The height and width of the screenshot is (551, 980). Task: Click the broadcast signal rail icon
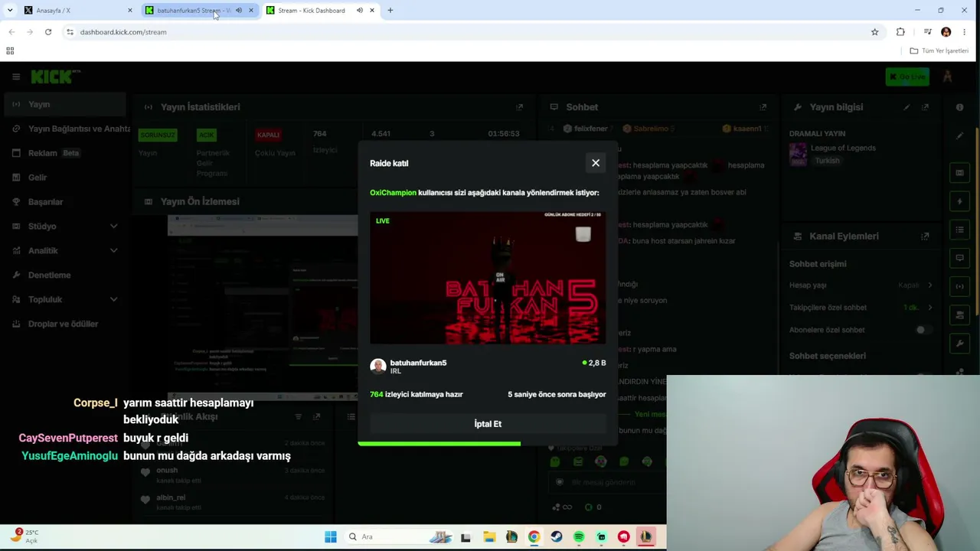[959, 286]
